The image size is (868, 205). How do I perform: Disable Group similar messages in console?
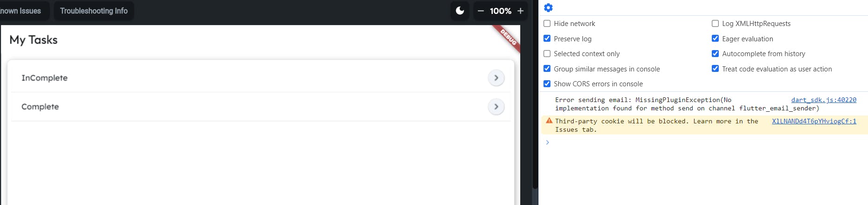tap(547, 69)
